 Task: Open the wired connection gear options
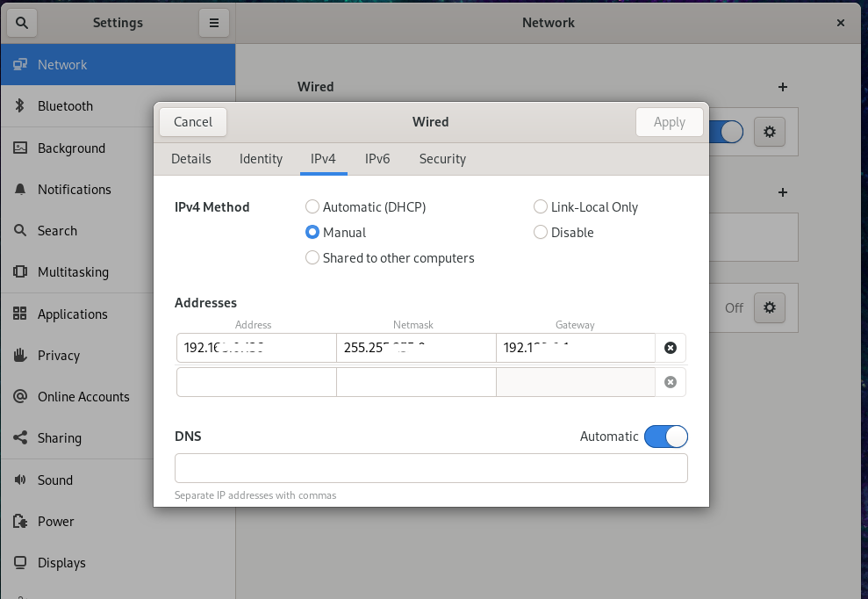coord(770,131)
